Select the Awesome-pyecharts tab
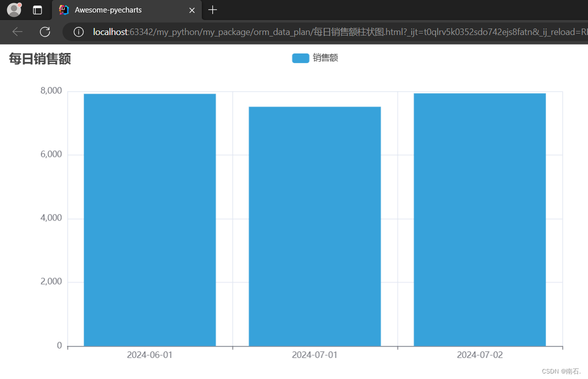Screen dimensions: 588x379 pyautogui.click(x=127, y=10)
